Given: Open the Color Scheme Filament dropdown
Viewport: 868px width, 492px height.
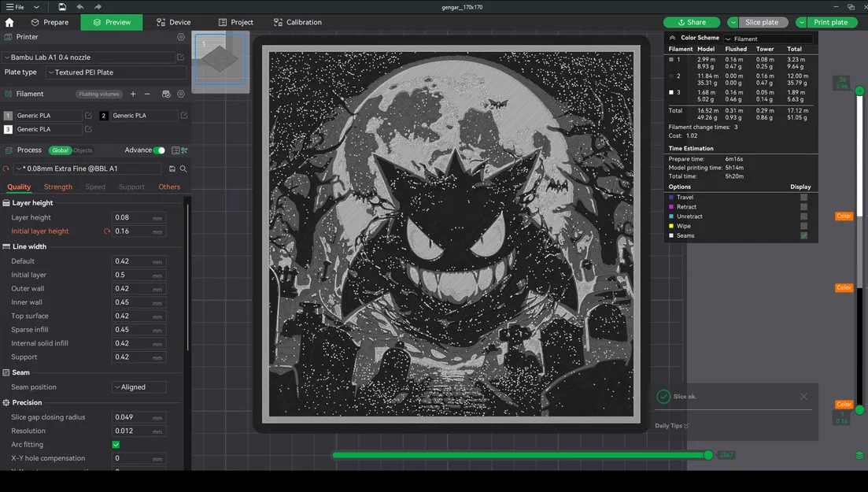Looking at the screenshot, I should (767, 38).
